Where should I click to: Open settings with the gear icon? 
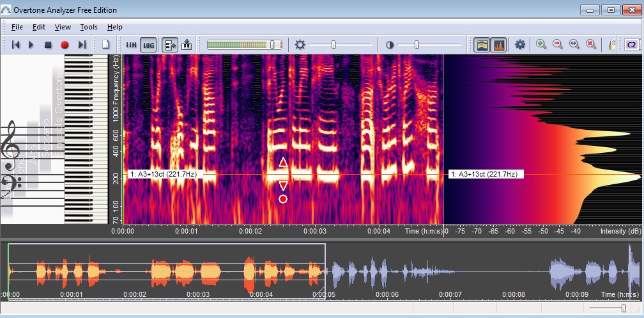(x=520, y=44)
